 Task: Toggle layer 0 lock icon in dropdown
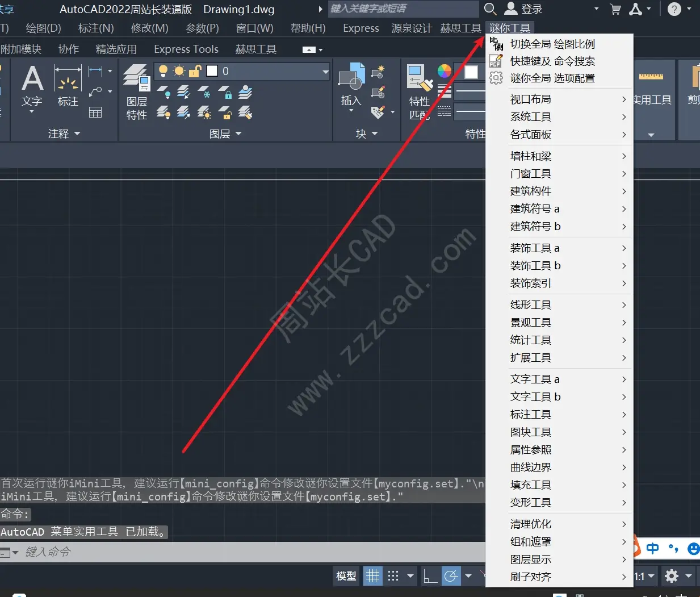coord(195,71)
